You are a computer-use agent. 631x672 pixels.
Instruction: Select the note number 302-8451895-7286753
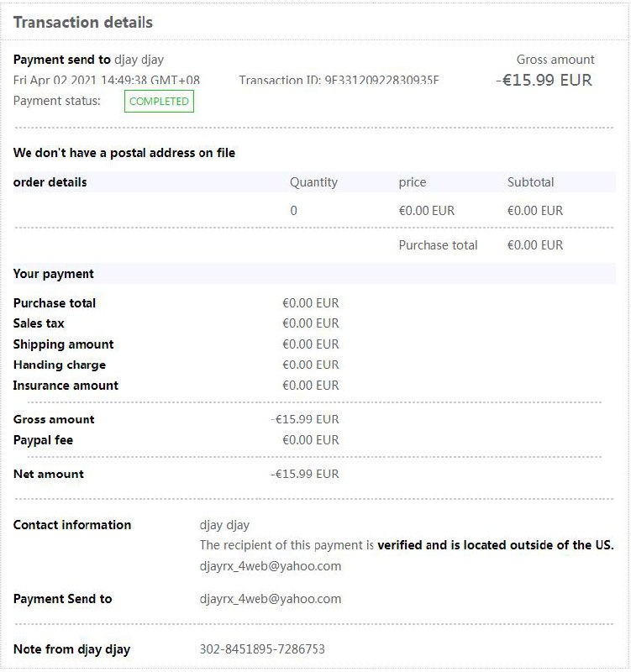(x=262, y=649)
